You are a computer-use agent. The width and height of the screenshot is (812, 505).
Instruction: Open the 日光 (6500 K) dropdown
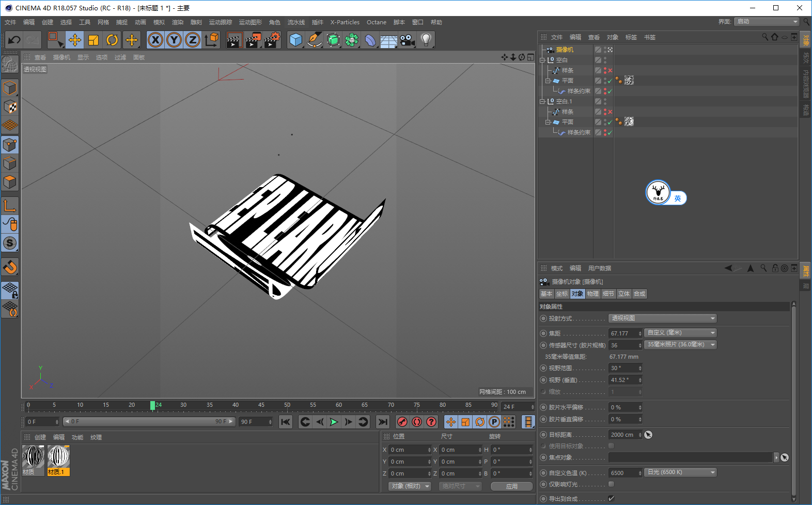pyautogui.click(x=681, y=472)
